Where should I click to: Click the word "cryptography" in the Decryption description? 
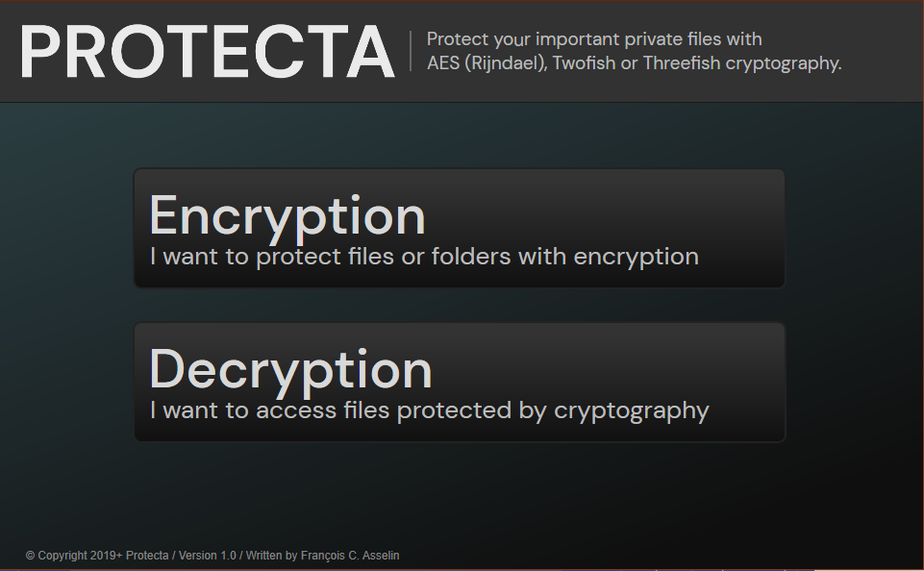pyautogui.click(x=631, y=411)
